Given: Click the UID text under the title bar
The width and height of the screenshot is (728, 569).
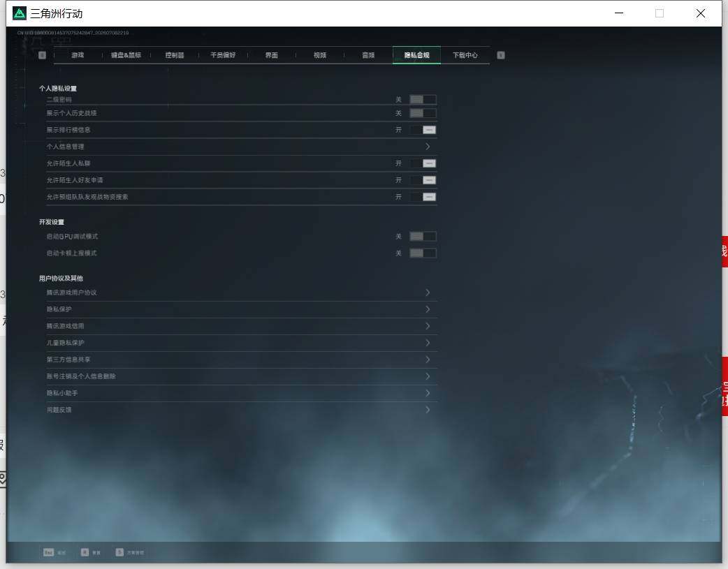Looking at the screenshot, I should pyautogui.click(x=73, y=33).
